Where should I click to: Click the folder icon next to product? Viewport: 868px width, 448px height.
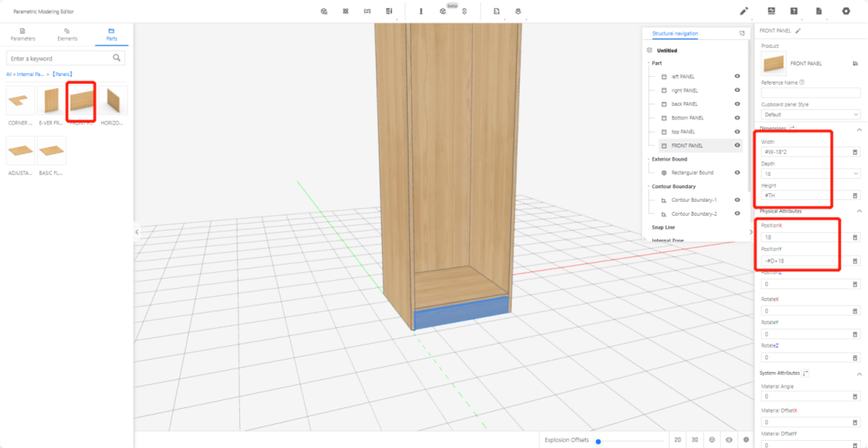click(x=855, y=64)
